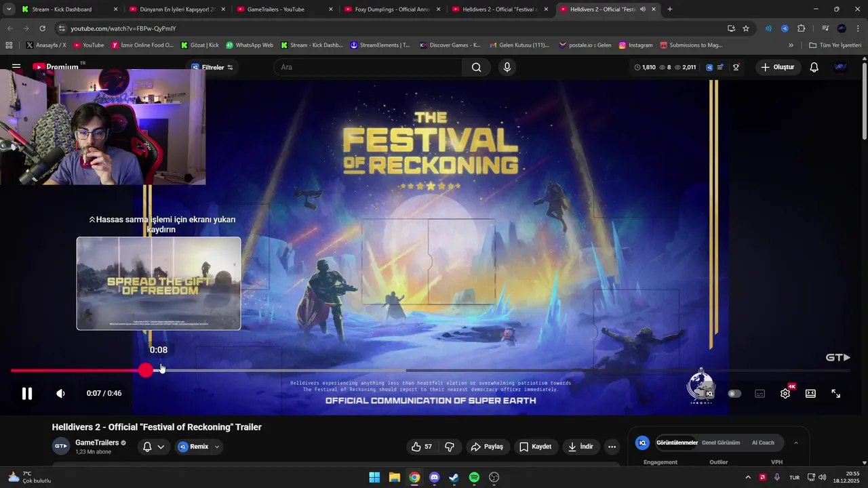Seek on the video progress bar
Viewport: 868px width, 488px height.
(x=430, y=371)
